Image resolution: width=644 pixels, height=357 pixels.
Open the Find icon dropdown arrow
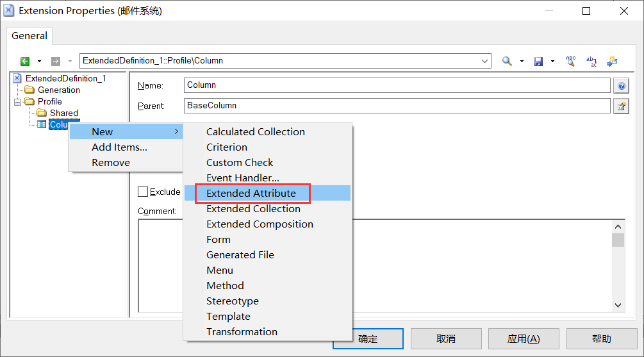tap(522, 62)
